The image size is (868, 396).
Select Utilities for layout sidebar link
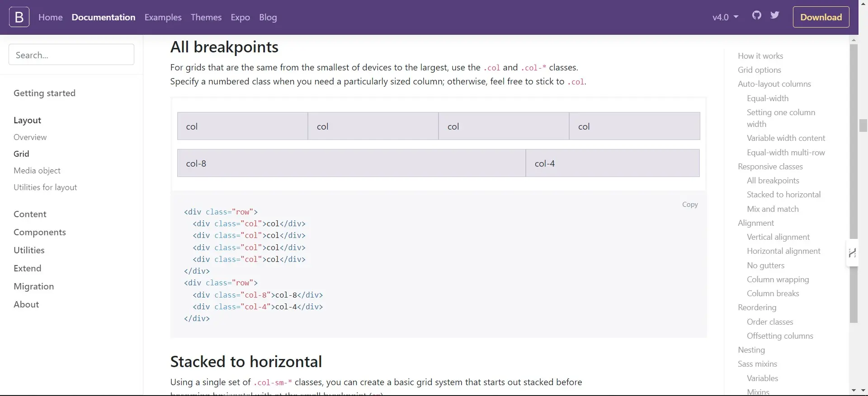point(45,187)
